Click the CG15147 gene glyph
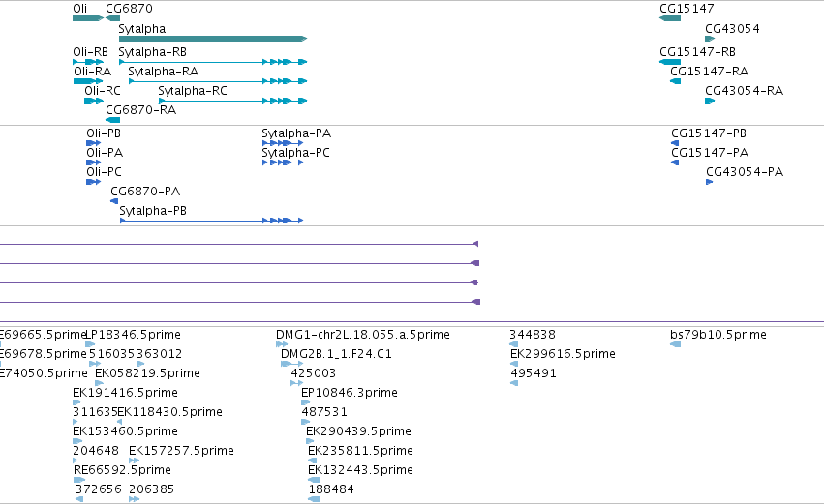 [x=670, y=18]
